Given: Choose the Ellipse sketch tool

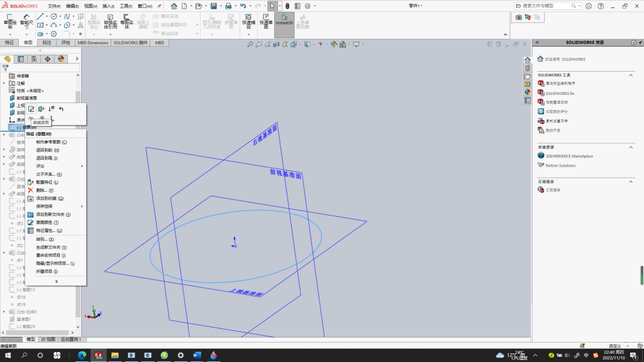Looking at the screenshot, I should point(67,25).
